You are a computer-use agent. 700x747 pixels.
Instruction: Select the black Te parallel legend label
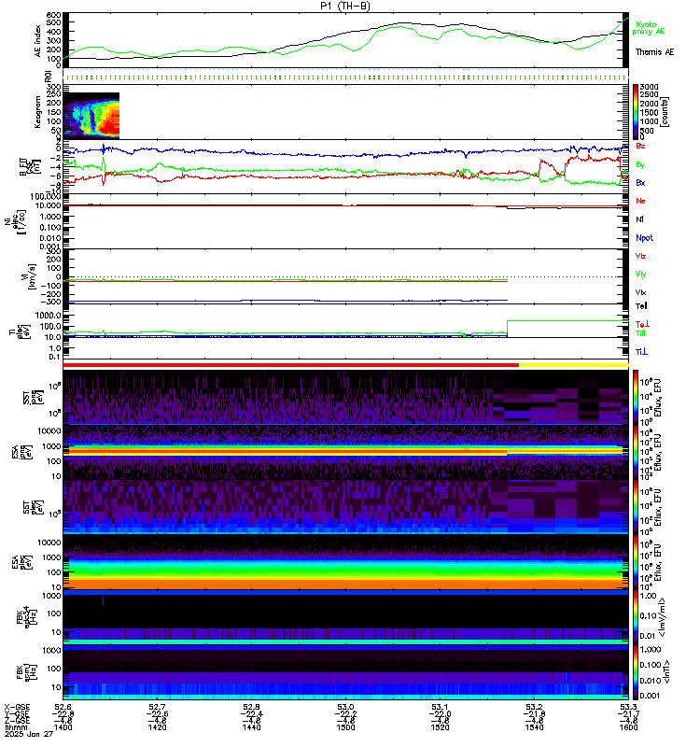click(x=641, y=306)
